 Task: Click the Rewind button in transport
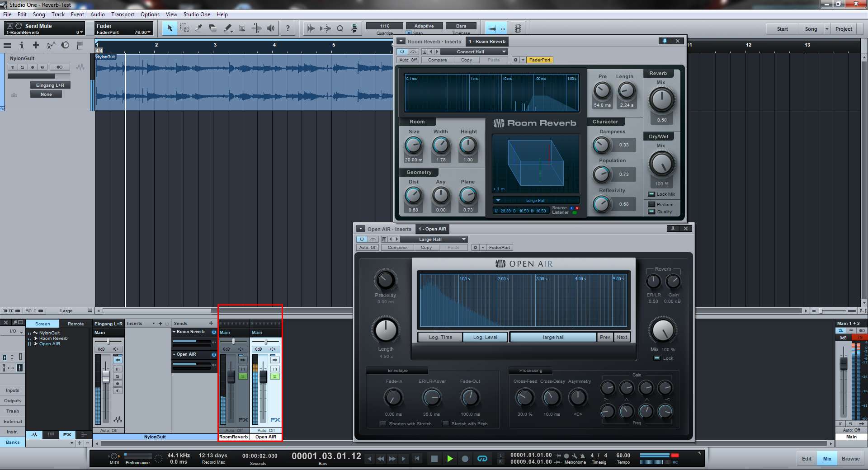(x=381, y=459)
